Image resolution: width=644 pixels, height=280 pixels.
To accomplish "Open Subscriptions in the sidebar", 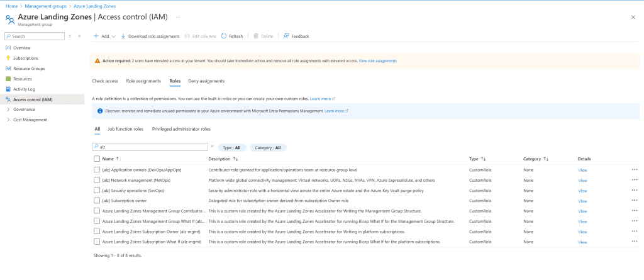I will point(25,58).
